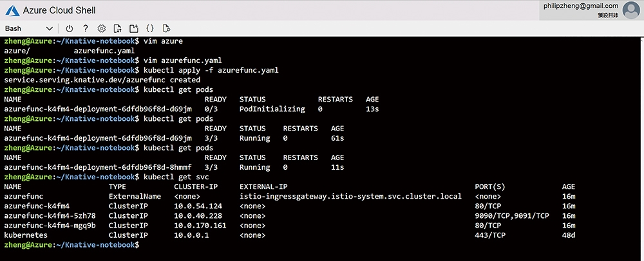Click the directory label under the account email
Screen dimensions: 644x261
[x=609, y=15]
